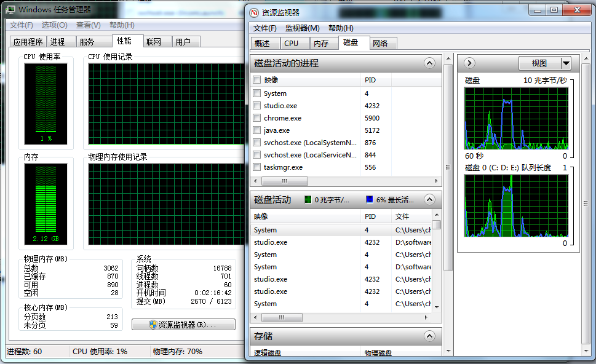Maximize the Resource Monitor window
596x364 pixels.
point(554,10)
